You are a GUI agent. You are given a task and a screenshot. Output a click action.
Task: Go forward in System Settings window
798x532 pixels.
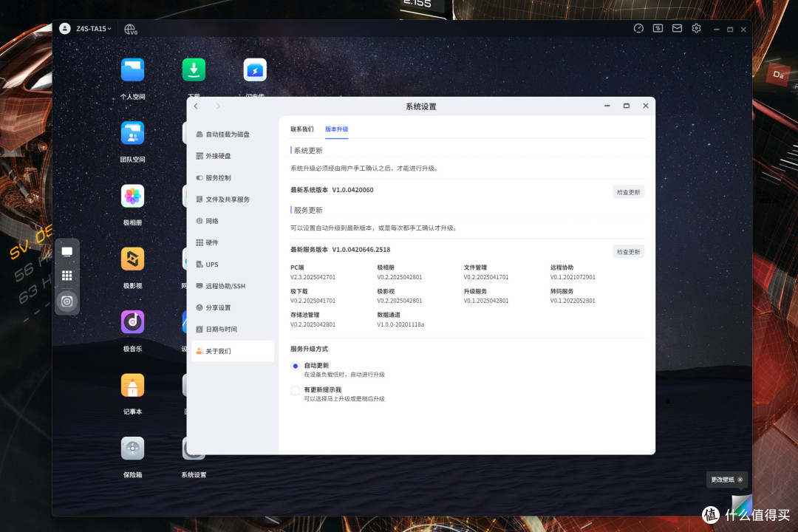click(218, 106)
